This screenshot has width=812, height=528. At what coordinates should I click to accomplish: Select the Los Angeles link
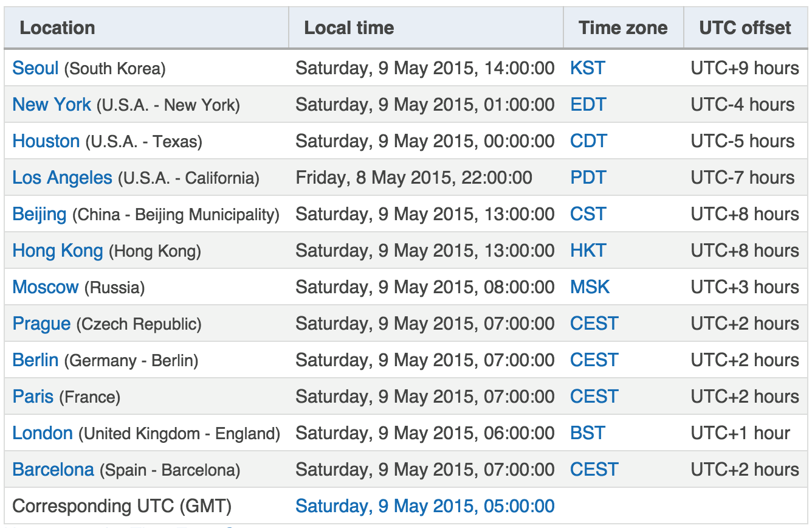[x=62, y=178]
